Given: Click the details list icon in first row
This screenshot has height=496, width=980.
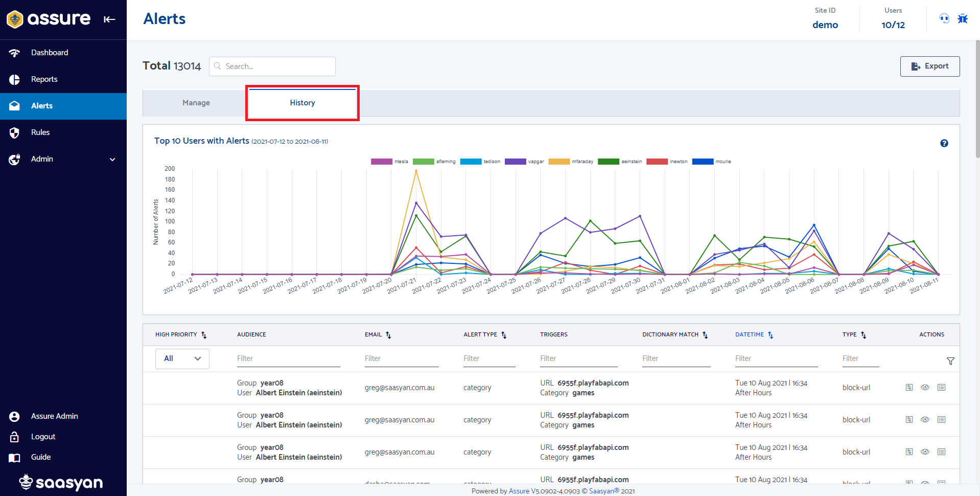Looking at the screenshot, I should click(x=942, y=388).
